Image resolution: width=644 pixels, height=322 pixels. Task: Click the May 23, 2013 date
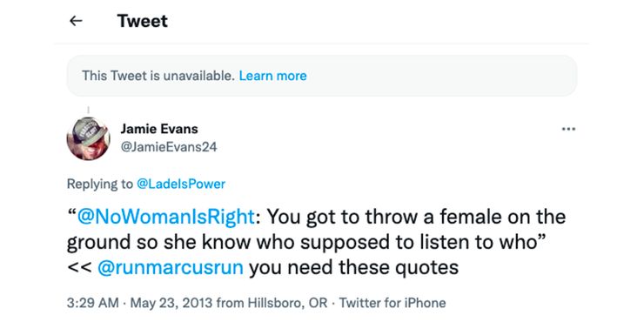click(171, 303)
